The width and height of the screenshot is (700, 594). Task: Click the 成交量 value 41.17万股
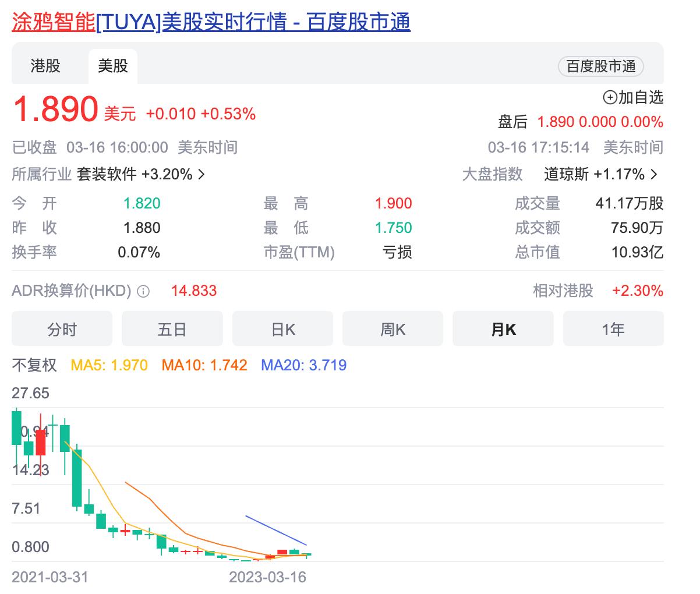pos(630,203)
